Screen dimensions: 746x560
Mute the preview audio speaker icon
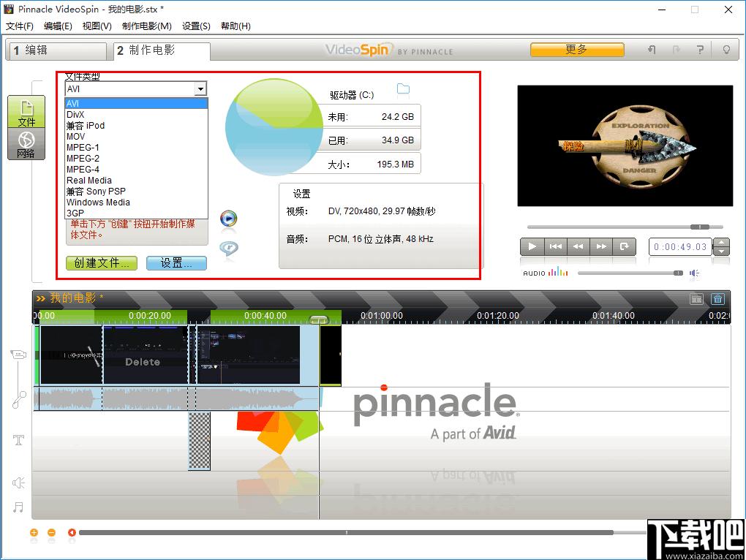[695, 273]
